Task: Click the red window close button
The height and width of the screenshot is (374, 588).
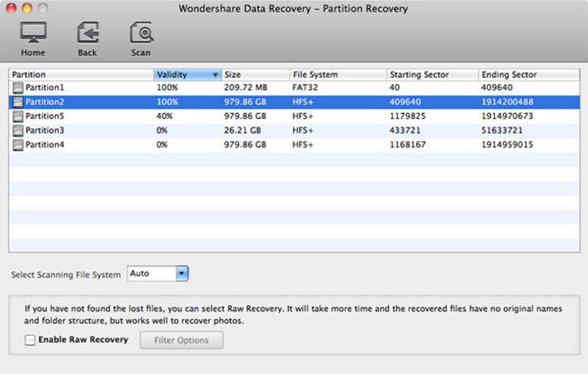Action: point(11,9)
